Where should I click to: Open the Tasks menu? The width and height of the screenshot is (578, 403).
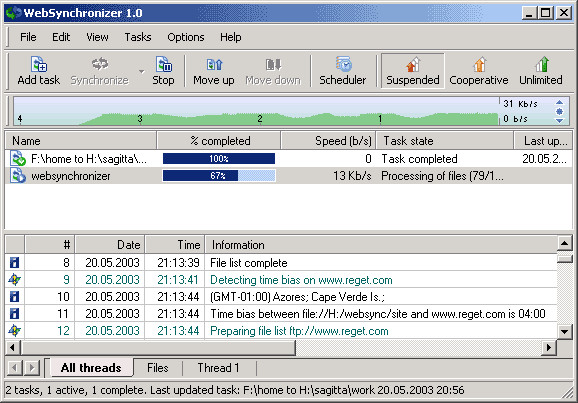pos(138,37)
